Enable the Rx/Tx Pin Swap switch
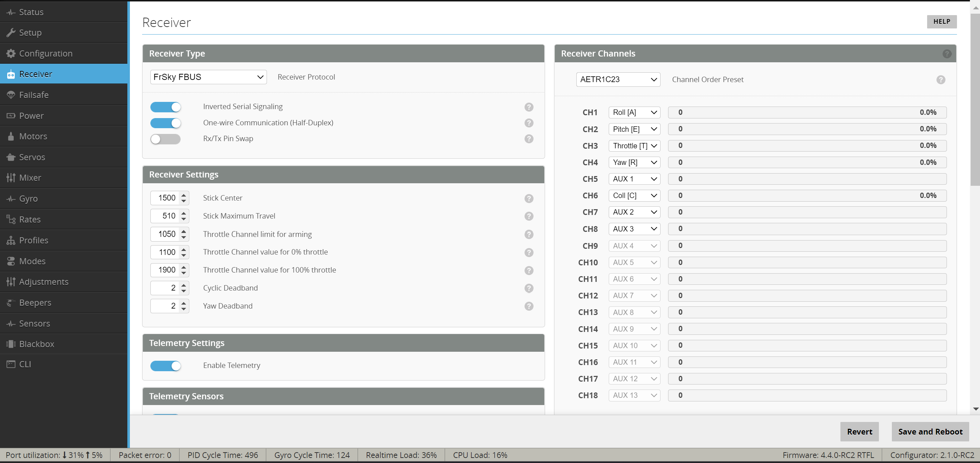The height and width of the screenshot is (463, 980). coord(165,139)
